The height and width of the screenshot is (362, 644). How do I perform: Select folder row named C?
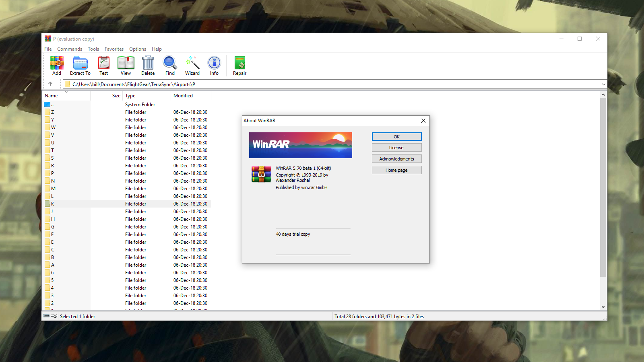tap(127, 250)
